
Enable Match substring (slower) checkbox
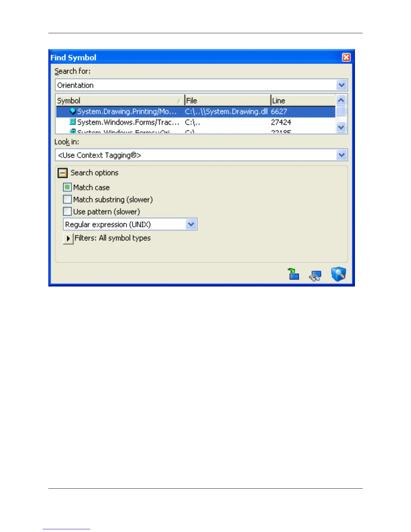[x=67, y=199]
